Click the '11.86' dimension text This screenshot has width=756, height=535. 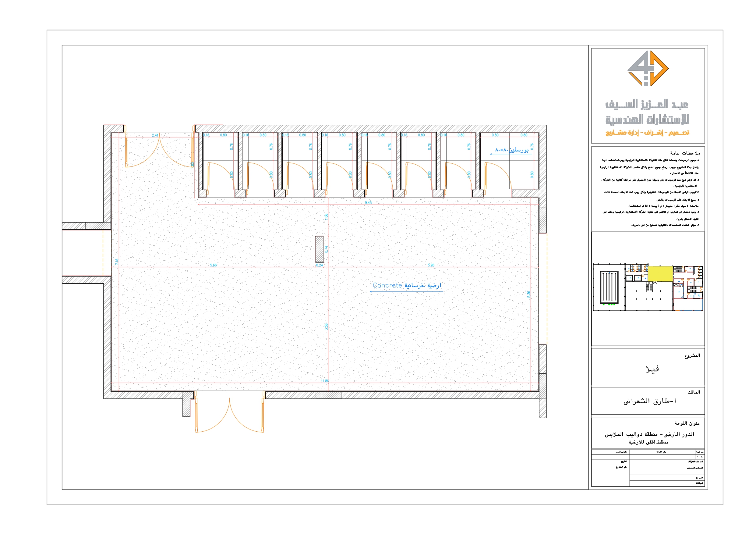pyautogui.click(x=325, y=381)
